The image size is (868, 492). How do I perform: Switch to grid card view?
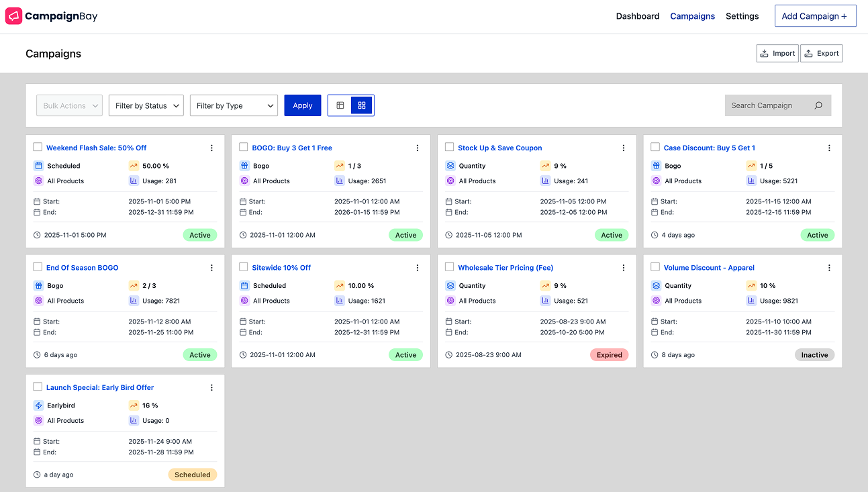[361, 105]
